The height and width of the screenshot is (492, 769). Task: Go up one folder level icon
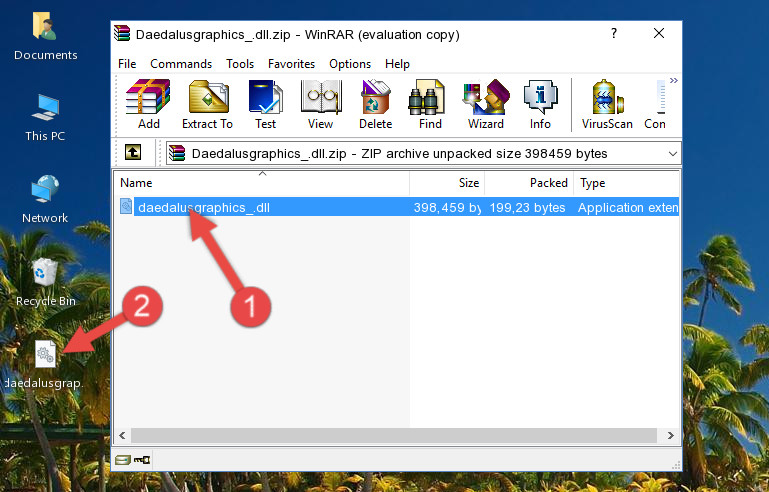pyautogui.click(x=133, y=153)
